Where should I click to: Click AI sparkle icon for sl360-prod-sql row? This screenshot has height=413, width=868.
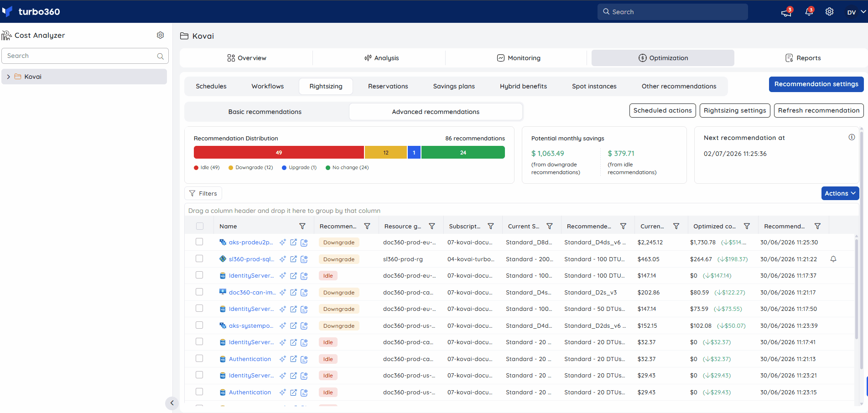tap(283, 259)
